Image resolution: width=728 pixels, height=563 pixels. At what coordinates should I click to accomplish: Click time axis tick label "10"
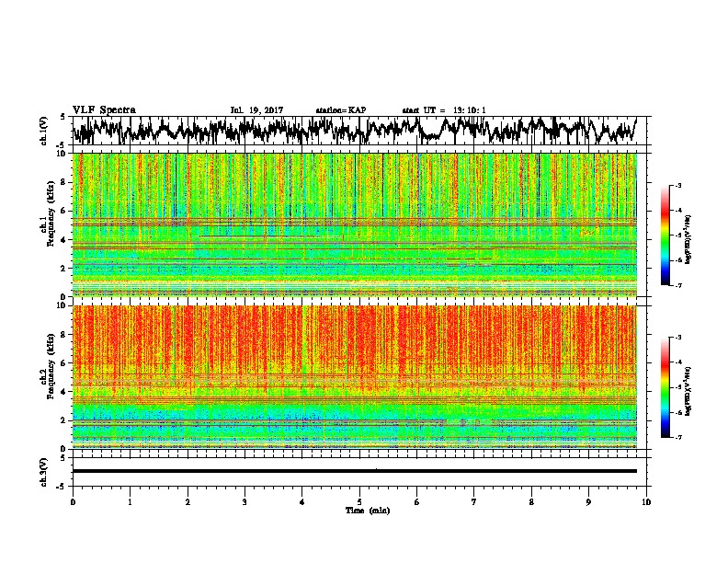click(646, 502)
